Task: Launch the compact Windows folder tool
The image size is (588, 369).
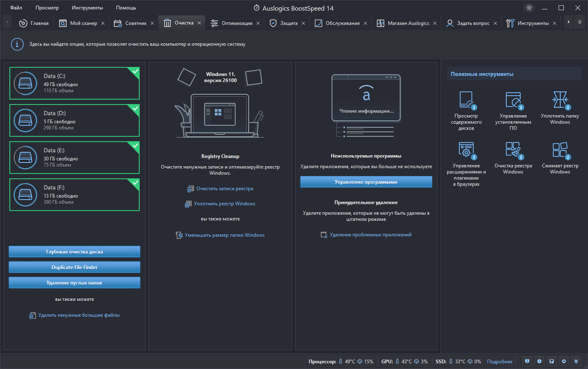Action: click(x=560, y=100)
